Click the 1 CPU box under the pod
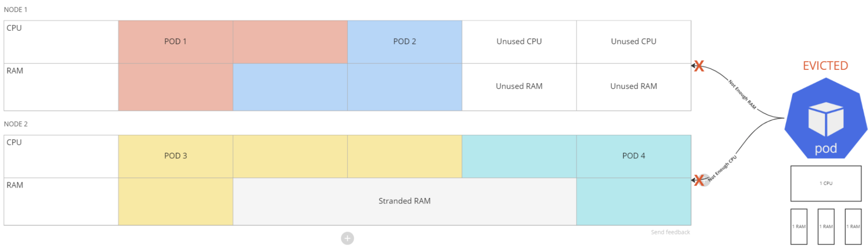The image size is (868, 251). coord(826,184)
